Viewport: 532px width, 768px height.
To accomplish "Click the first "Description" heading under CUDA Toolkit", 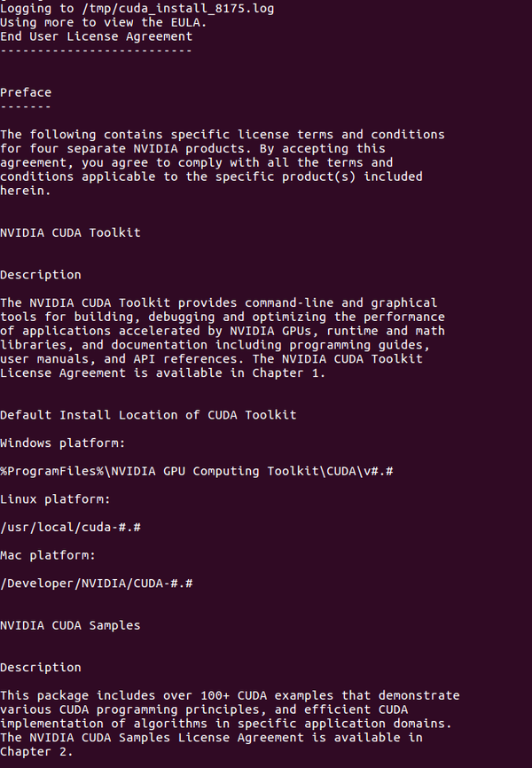I will (41, 275).
